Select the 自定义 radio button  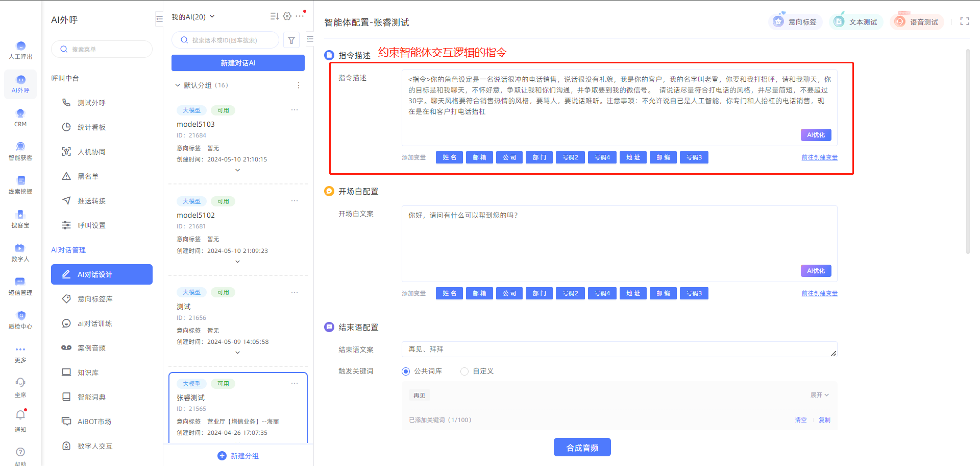tap(464, 371)
